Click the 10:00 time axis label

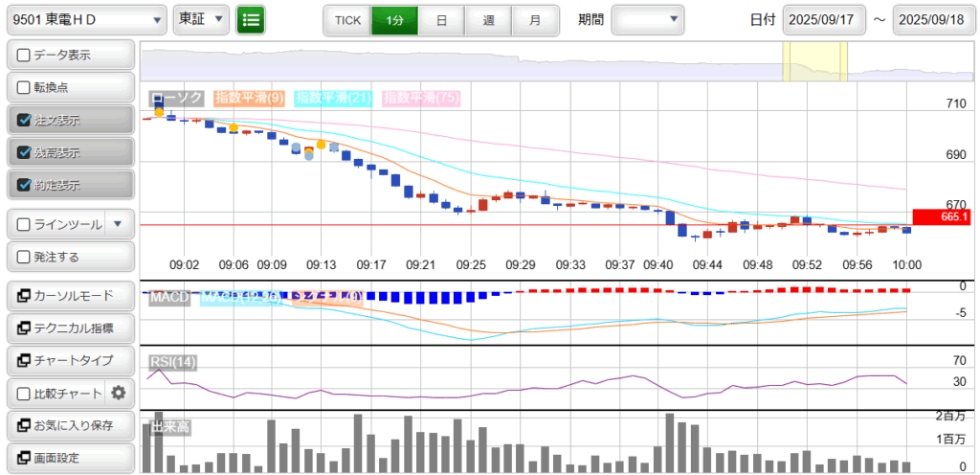[x=907, y=265]
